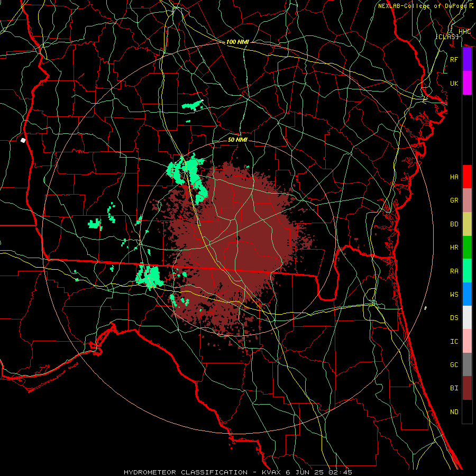Click the RF legend label

(x=454, y=59)
